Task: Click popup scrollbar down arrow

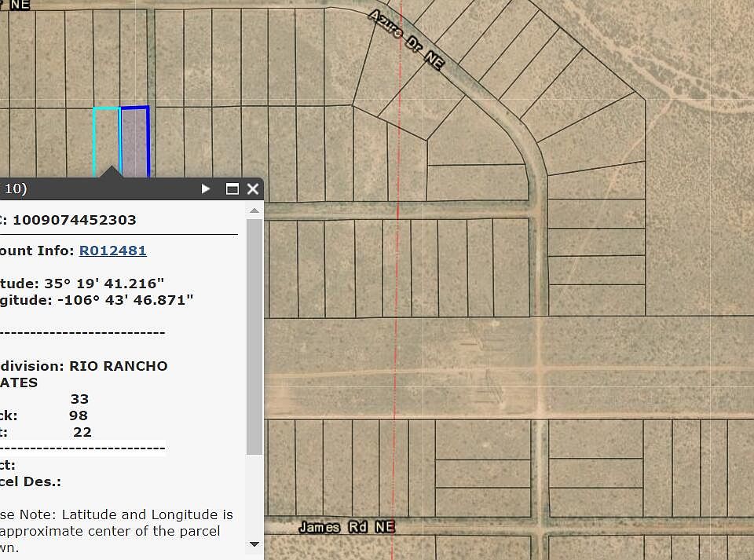Action: (x=254, y=544)
